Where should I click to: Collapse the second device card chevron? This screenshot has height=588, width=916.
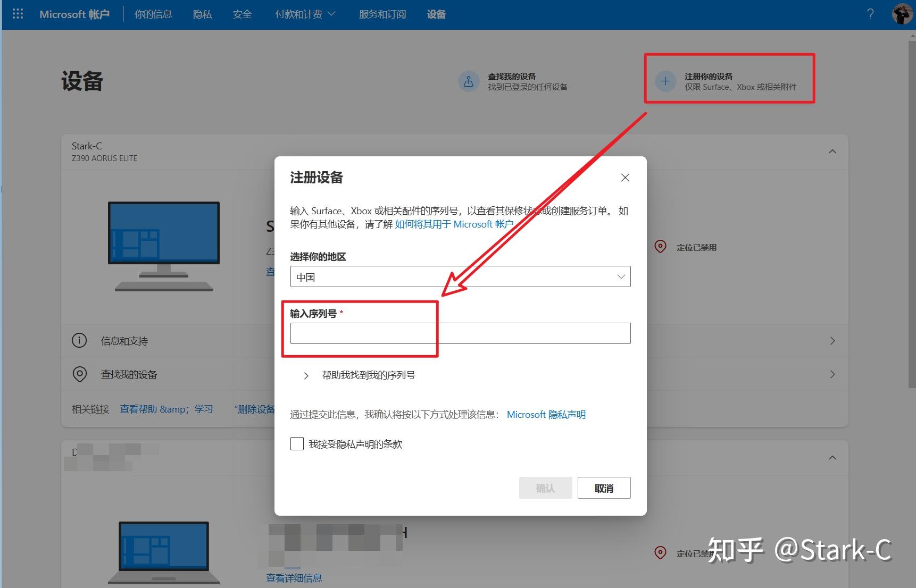point(832,458)
